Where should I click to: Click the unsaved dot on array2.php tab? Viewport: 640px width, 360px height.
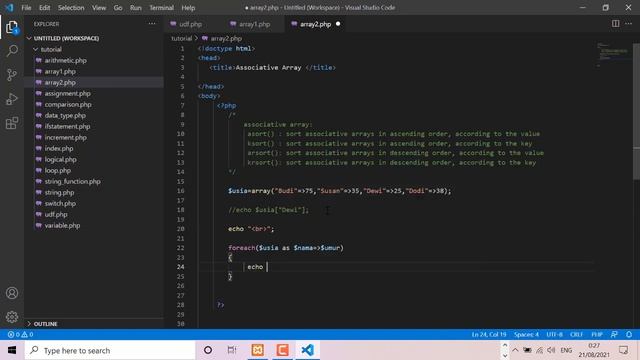click(338, 24)
